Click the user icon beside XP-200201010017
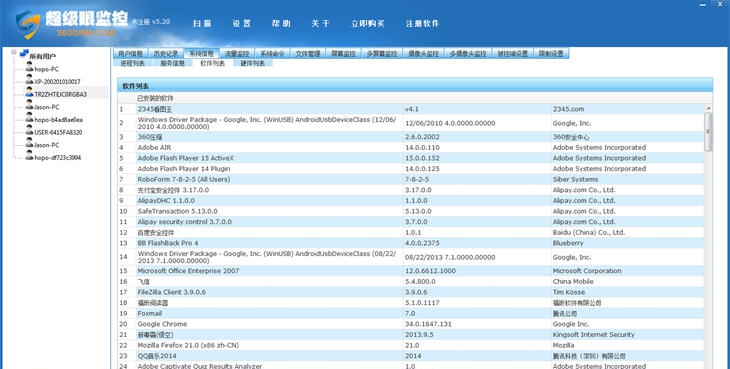This screenshot has width=730, height=369. coord(29,80)
